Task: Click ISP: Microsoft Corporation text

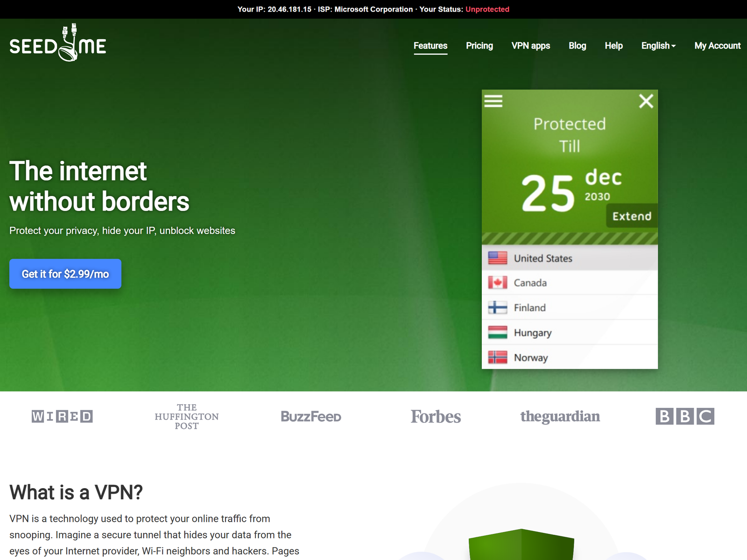Action: pos(366,9)
